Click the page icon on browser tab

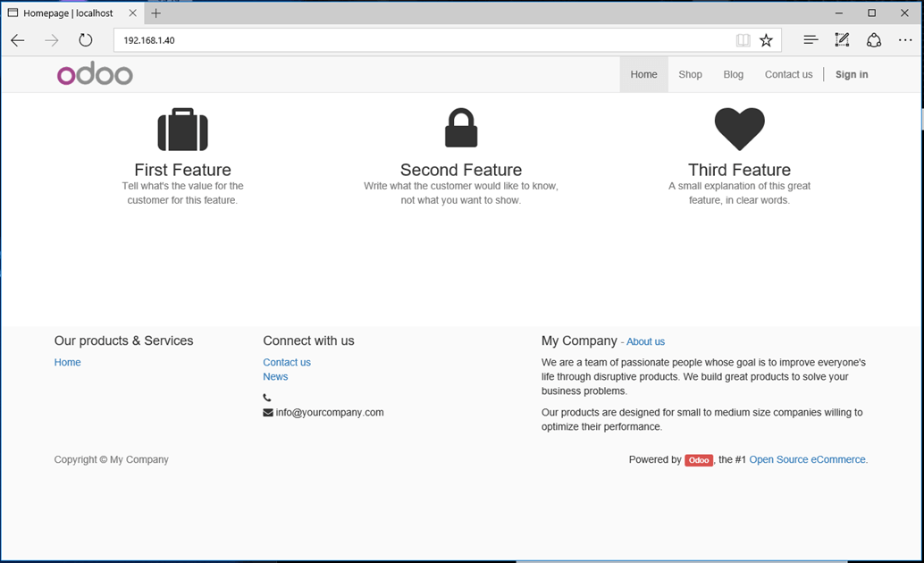[13, 13]
